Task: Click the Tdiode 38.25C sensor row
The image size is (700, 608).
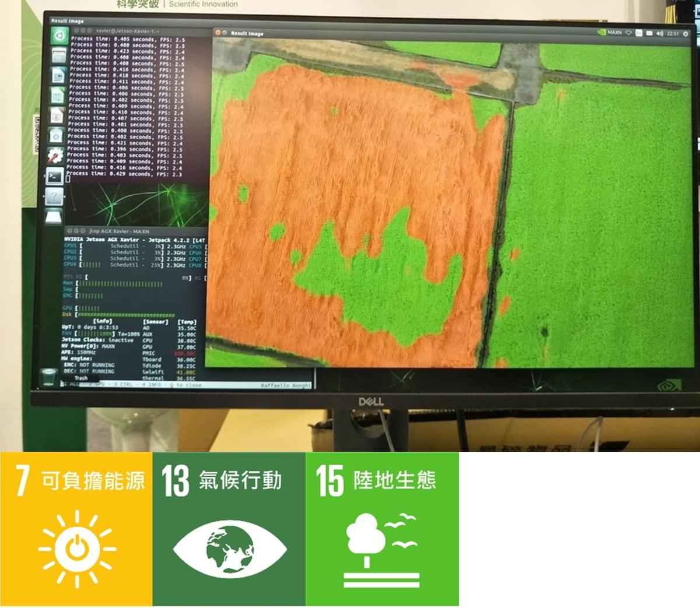Action: pos(169,366)
